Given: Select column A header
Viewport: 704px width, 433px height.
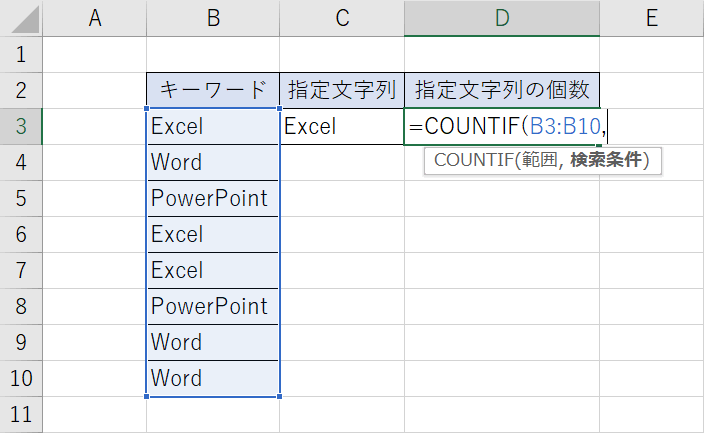Looking at the screenshot, I should pyautogui.click(x=95, y=18).
